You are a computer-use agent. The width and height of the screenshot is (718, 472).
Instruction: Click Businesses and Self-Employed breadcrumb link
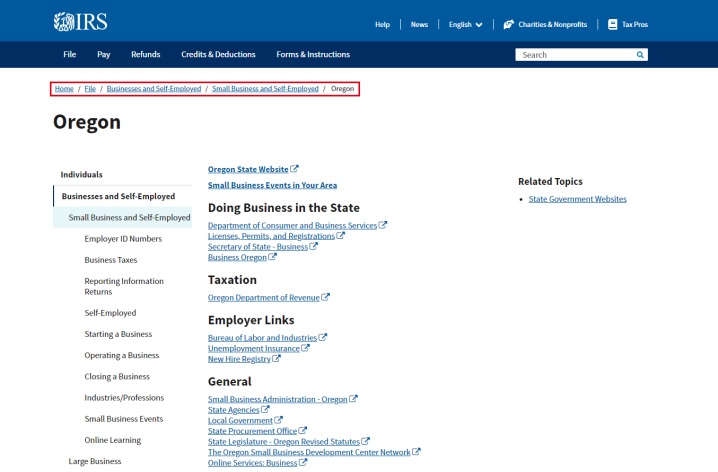pyautogui.click(x=154, y=88)
